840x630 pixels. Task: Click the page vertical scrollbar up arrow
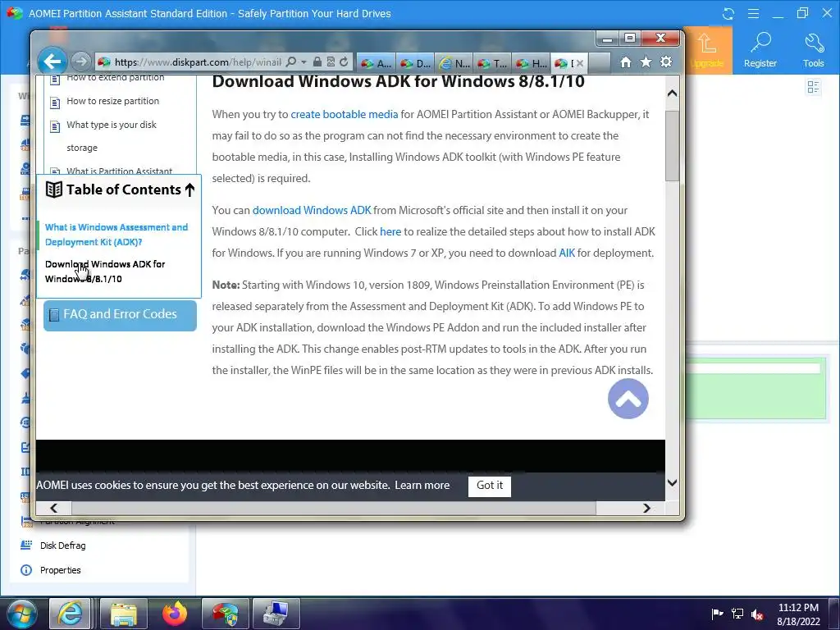tap(673, 94)
